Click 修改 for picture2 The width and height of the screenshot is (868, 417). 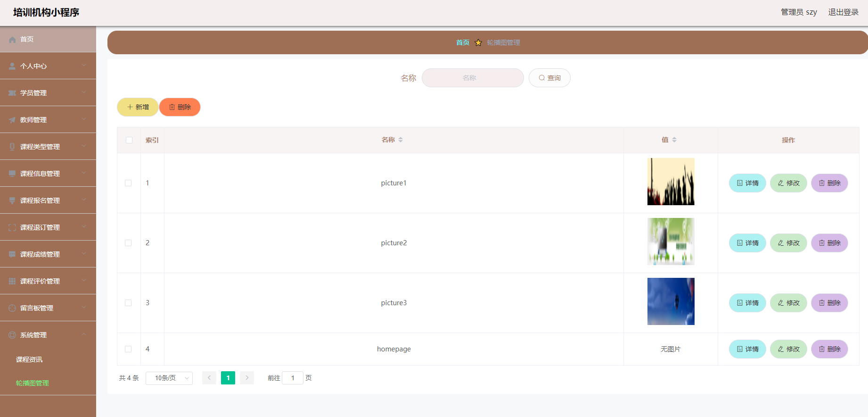point(788,243)
